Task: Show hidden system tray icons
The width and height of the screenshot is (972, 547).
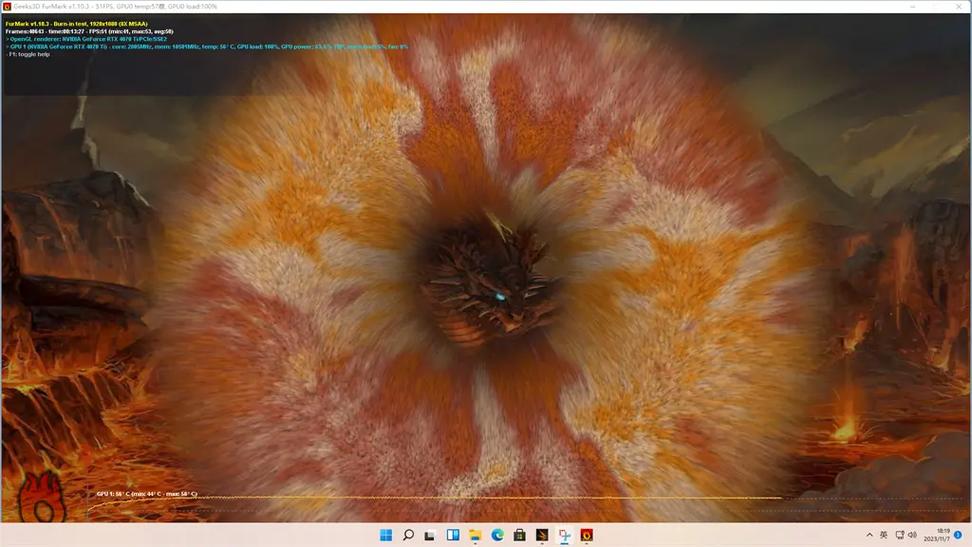Action: (869, 535)
